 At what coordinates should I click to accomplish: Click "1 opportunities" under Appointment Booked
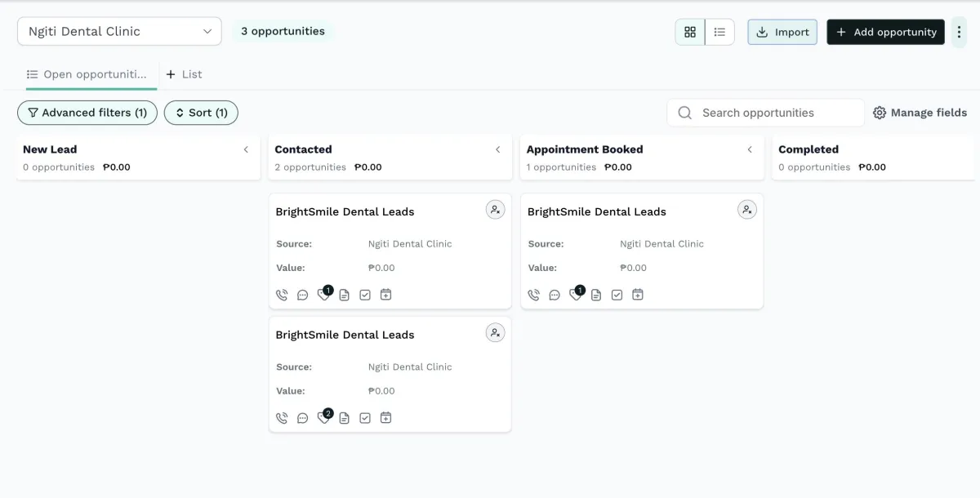pos(561,167)
